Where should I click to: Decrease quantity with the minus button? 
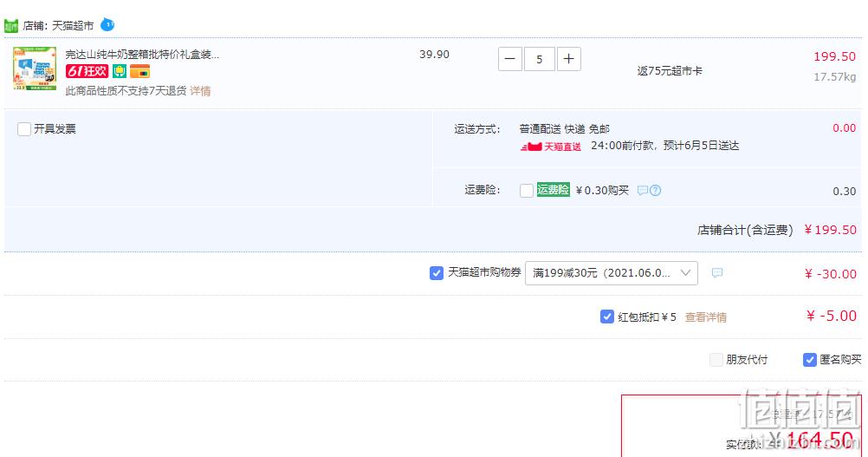510,59
